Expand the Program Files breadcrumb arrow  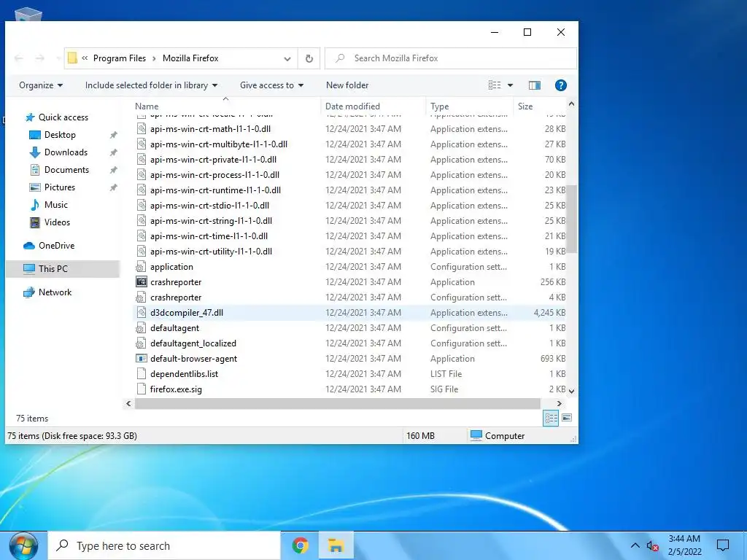click(154, 58)
